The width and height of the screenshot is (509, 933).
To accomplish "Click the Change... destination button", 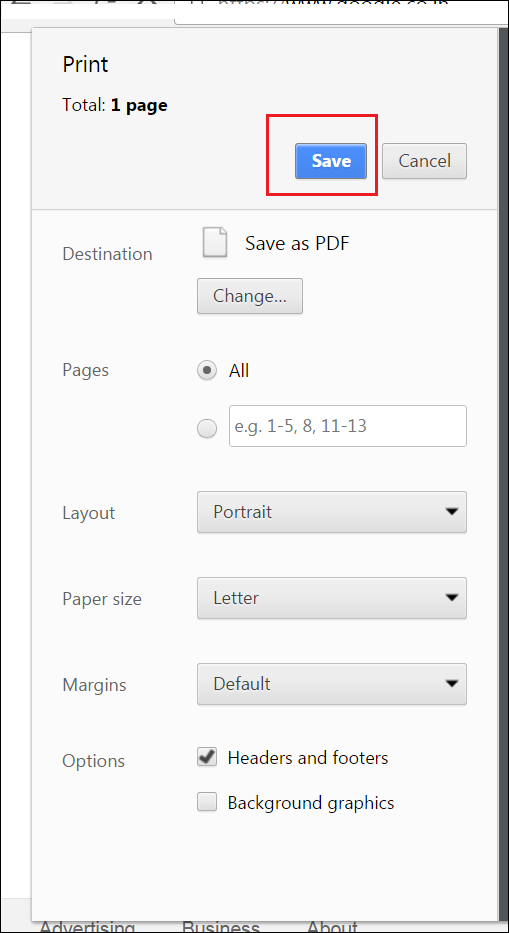I will coord(250,296).
